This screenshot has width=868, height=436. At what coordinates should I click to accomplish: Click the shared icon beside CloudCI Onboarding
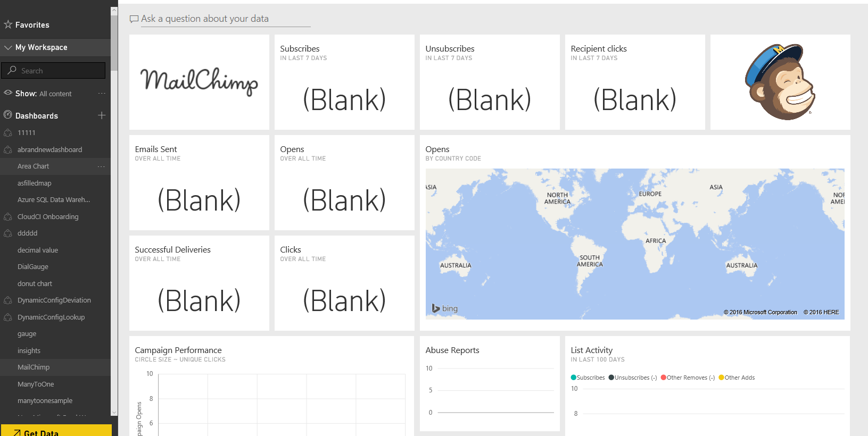(8, 216)
